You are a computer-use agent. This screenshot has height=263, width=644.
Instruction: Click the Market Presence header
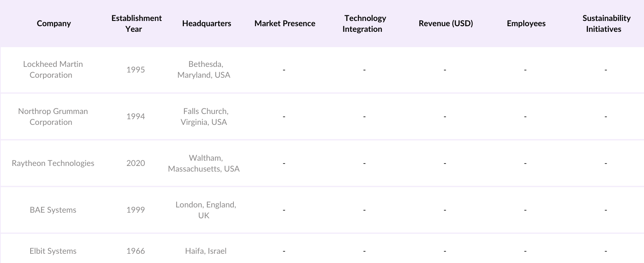click(x=285, y=23)
